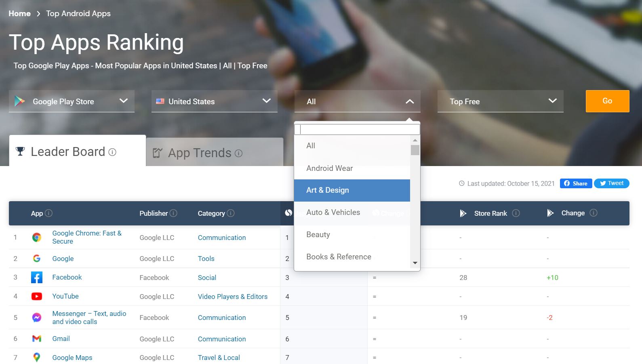Viewport: 642px width, 364px height.
Task: Switch to the Leader Board tab
Action: pos(77,151)
